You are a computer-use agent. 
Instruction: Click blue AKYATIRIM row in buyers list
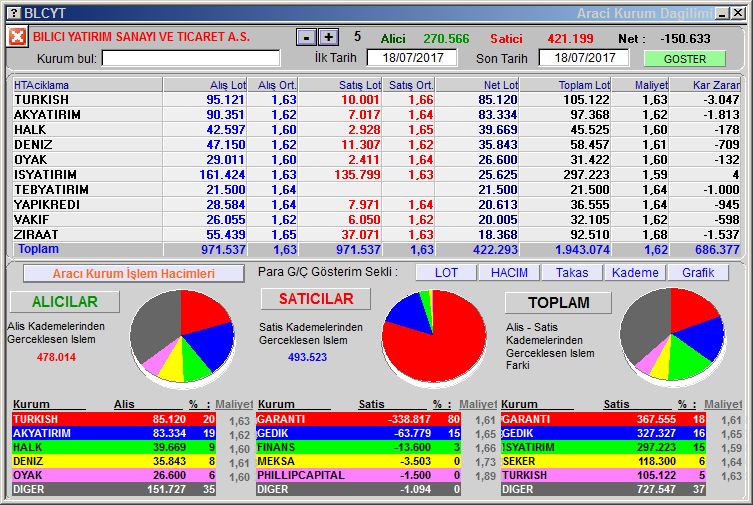point(114,433)
